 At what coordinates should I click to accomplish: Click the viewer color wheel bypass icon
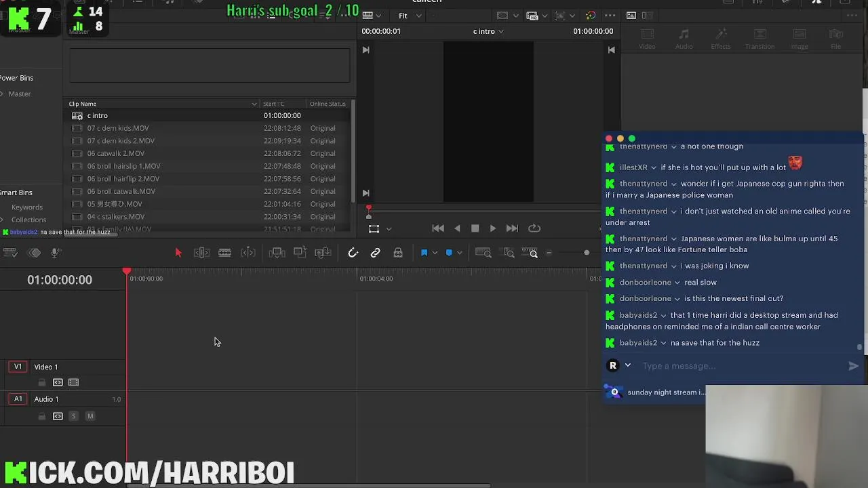tap(590, 16)
